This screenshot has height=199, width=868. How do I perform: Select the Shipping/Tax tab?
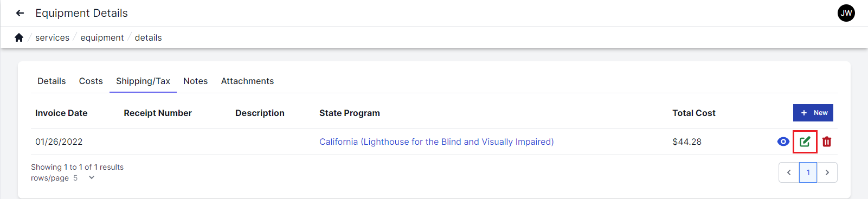[143, 81]
